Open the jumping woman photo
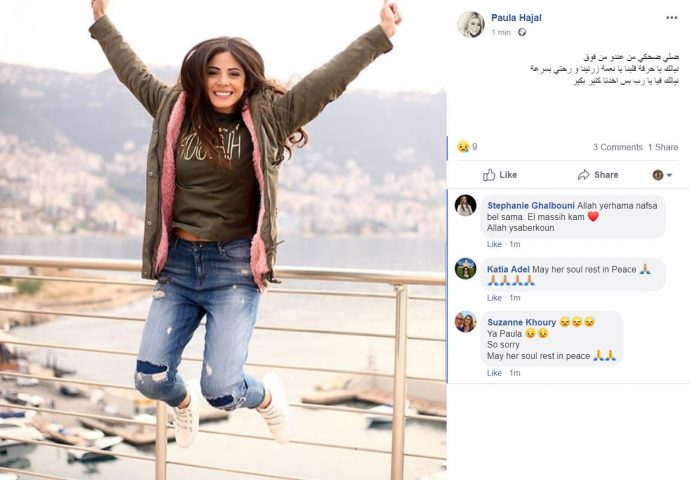The image size is (690, 480). point(223,240)
